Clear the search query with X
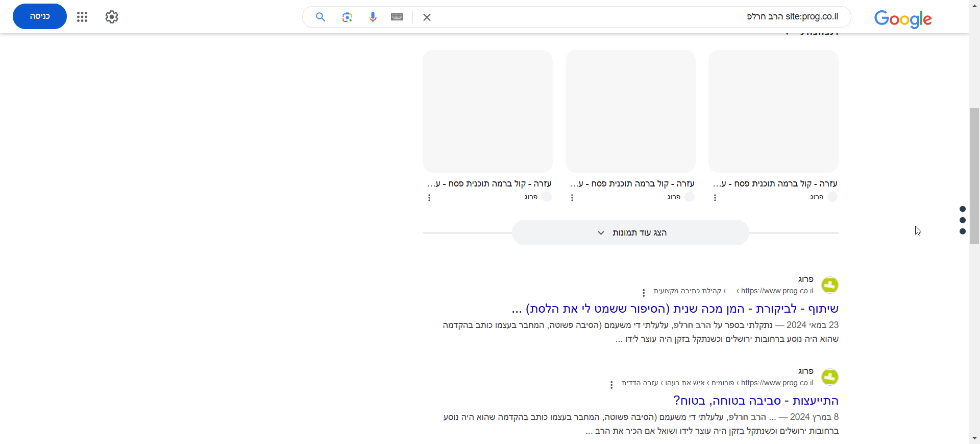The height and width of the screenshot is (444, 980). (x=427, y=17)
